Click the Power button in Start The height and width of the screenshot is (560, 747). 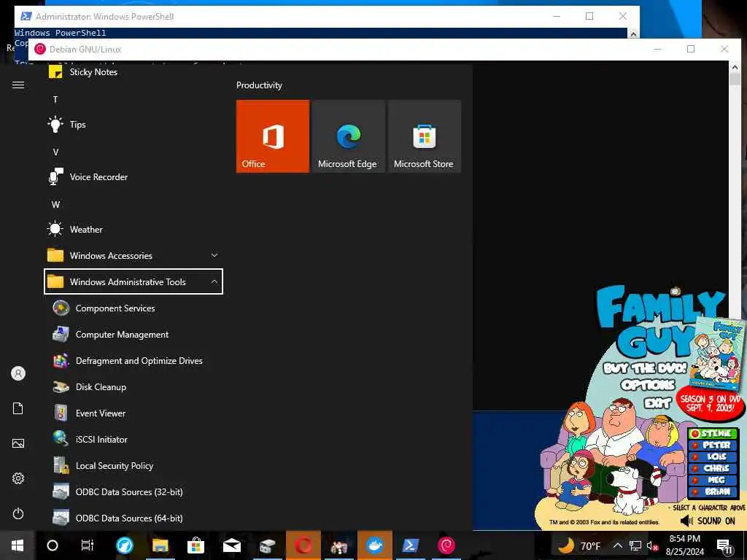(18, 513)
